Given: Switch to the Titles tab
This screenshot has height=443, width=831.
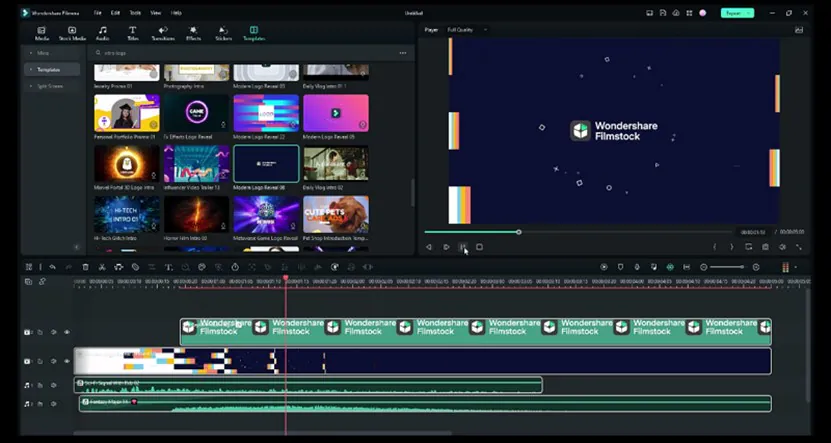Looking at the screenshot, I should pyautogui.click(x=132, y=33).
